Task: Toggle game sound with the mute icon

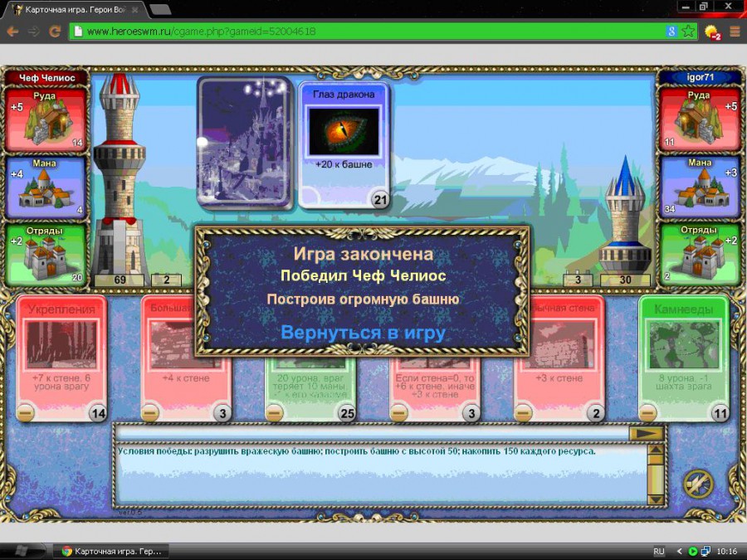Action: coord(698,485)
